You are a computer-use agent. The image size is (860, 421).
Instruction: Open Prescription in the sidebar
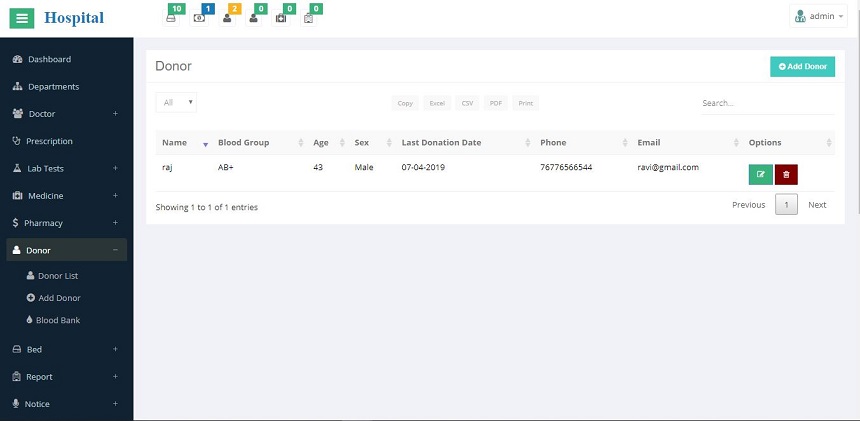66,141
